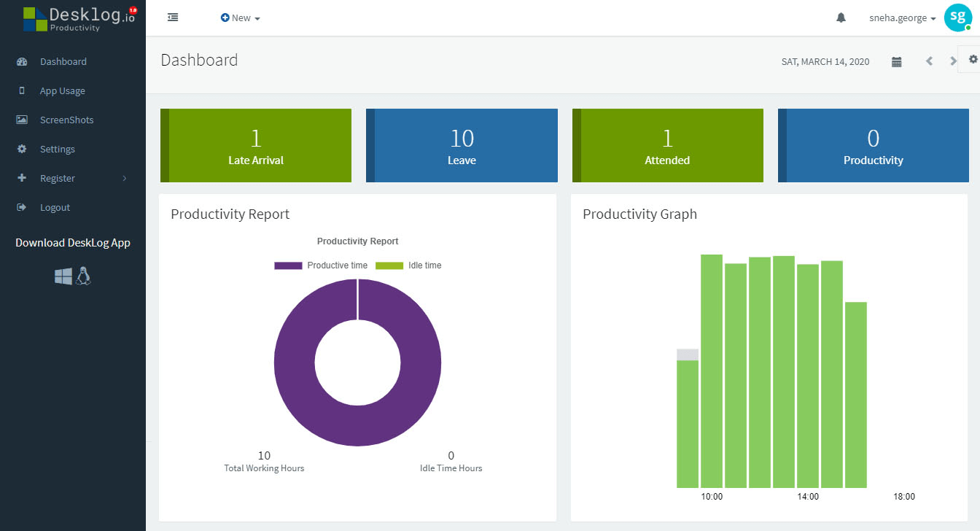Image resolution: width=980 pixels, height=531 pixels.
Task: Toggle Idle time legend entry
Action: pyautogui.click(x=408, y=265)
